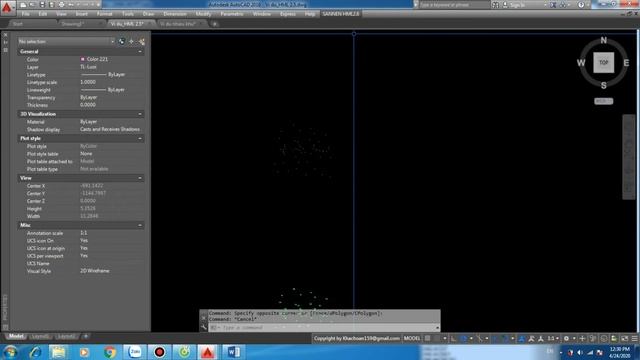640x360 pixels.
Task: Open the annotation scale 1:1 dropdown
Action: tap(553, 338)
